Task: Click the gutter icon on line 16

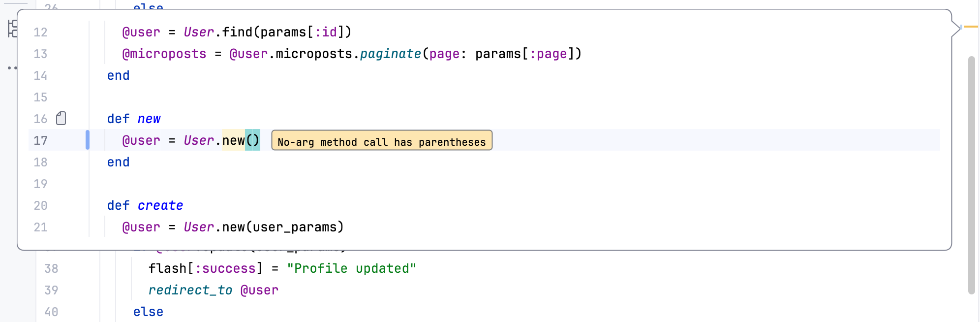Action: pyautogui.click(x=61, y=118)
